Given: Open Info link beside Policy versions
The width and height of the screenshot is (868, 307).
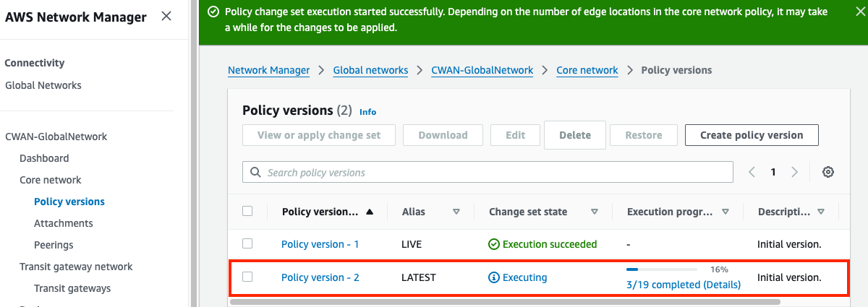Looking at the screenshot, I should [x=367, y=112].
